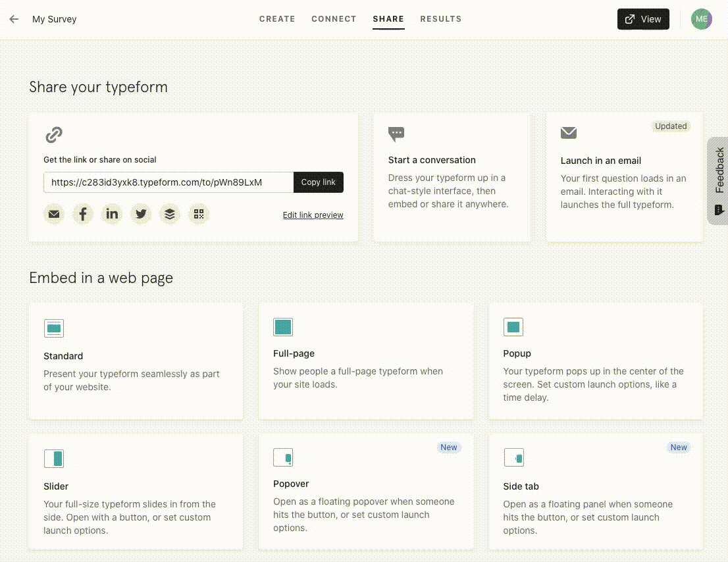Click the typeform URL field
728x562 pixels.
click(169, 182)
